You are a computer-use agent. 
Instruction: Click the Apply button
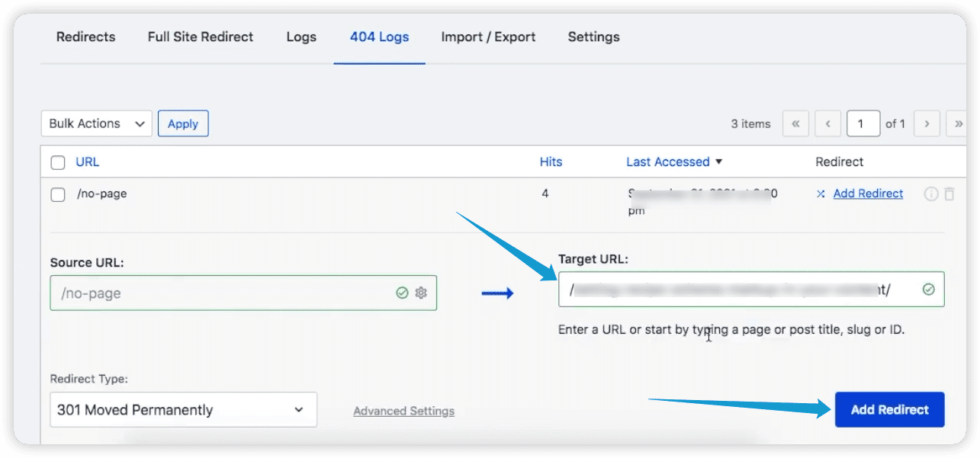[x=183, y=123]
